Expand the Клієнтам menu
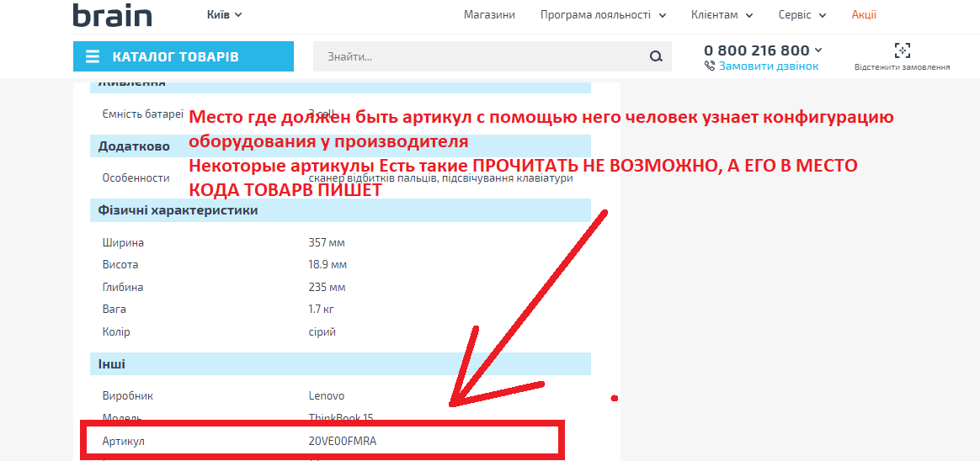 click(722, 15)
